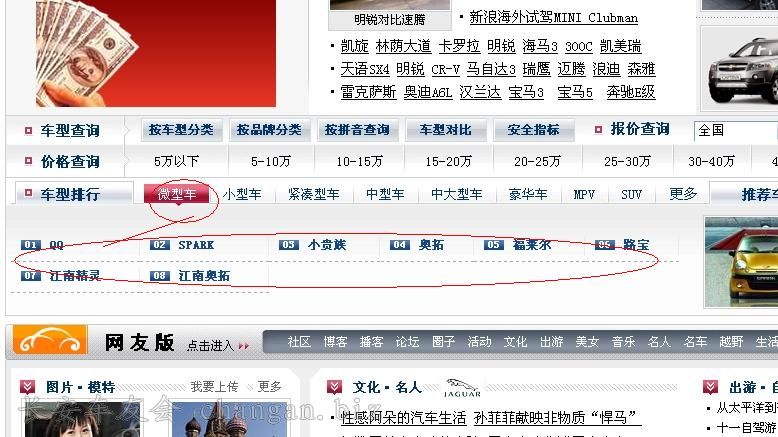Open 论坛 in the 网友版 navigation bar
This screenshot has height=437, width=778.
pos(407,342)
